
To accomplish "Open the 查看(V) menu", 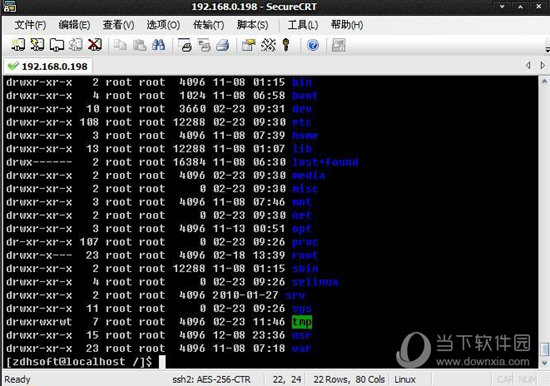I will (x=118, y=25).
